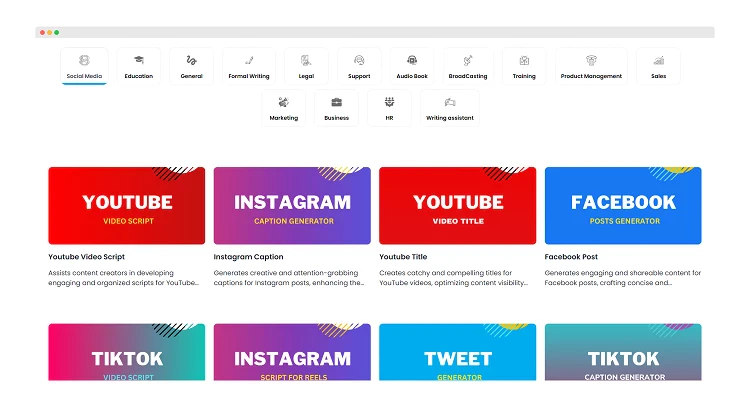
Task: Switch to the Marketing tab label
Action: [284, 118]
